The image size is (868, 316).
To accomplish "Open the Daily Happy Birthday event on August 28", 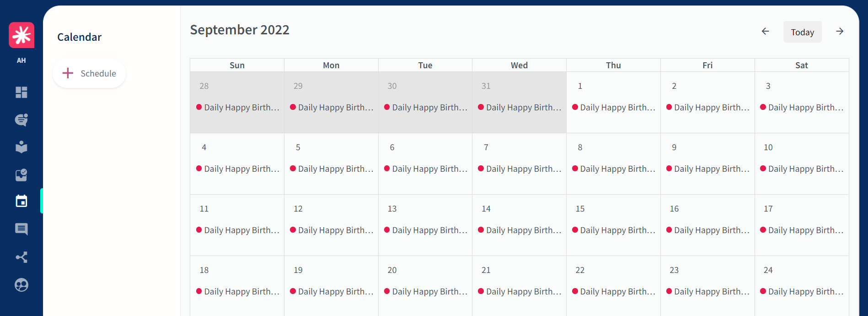I will (x=237, y=107).
